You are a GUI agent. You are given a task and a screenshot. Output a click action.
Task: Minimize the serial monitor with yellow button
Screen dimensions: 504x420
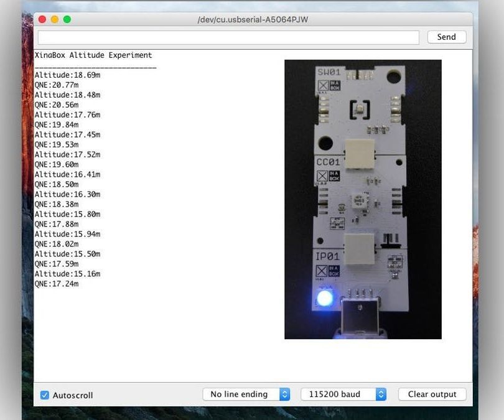(x=55, y=19)
